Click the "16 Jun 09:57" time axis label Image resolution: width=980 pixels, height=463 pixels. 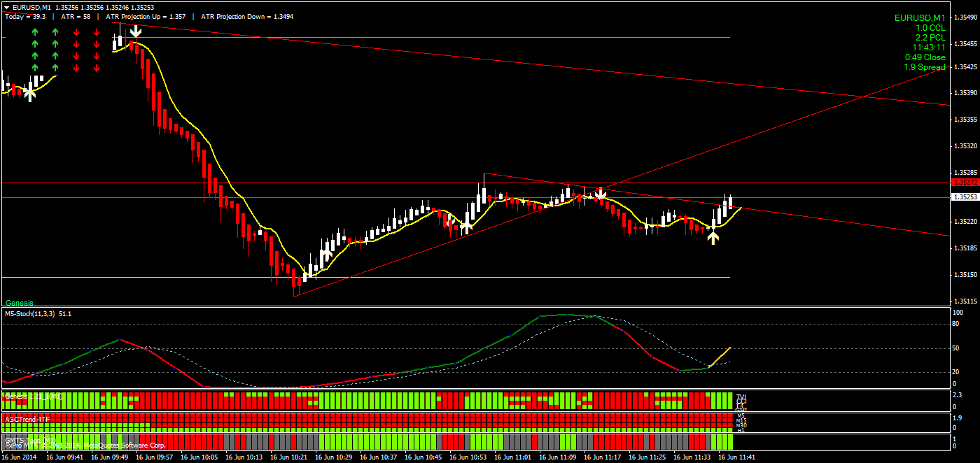click(155, 457)
